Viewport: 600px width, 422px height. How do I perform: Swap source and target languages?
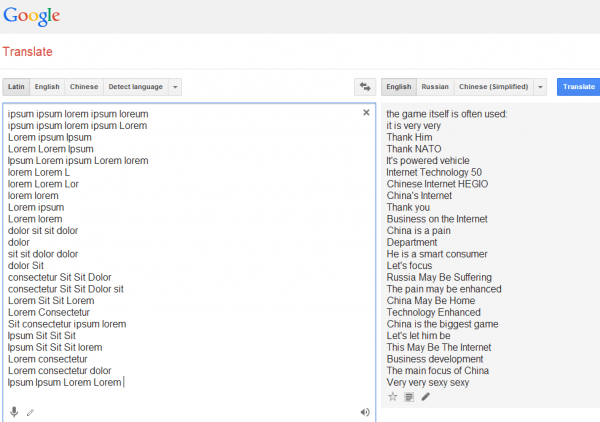(365, 87)
